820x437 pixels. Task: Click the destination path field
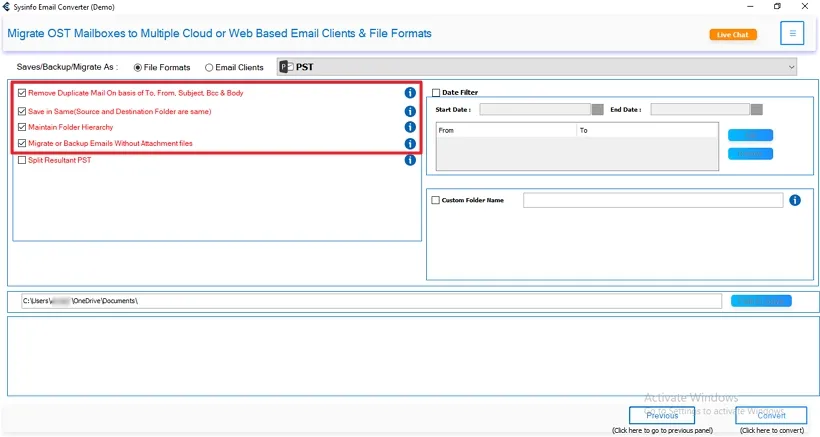(371, 301)
